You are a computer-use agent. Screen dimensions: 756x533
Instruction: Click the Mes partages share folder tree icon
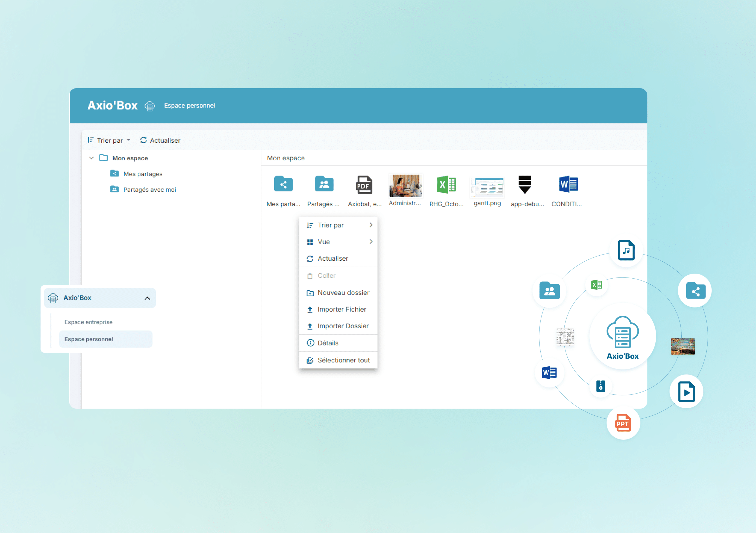[114, 173]
